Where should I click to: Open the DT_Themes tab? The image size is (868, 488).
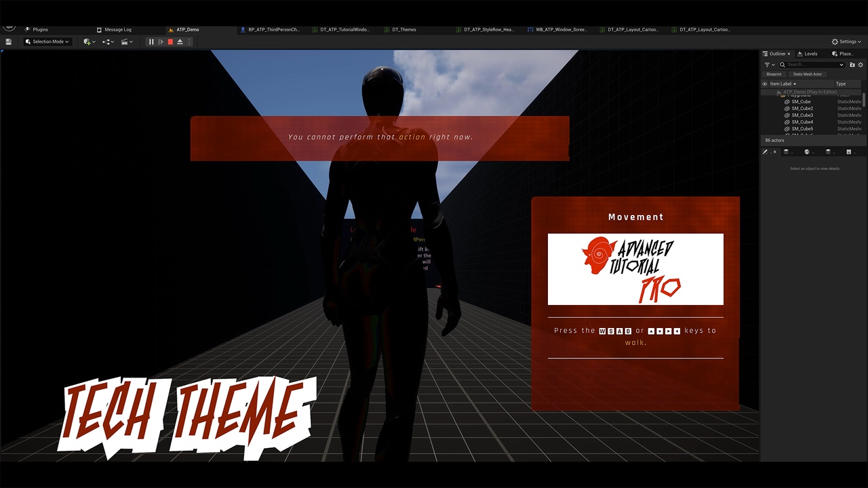pyautogui.click(x=401, y=30)
